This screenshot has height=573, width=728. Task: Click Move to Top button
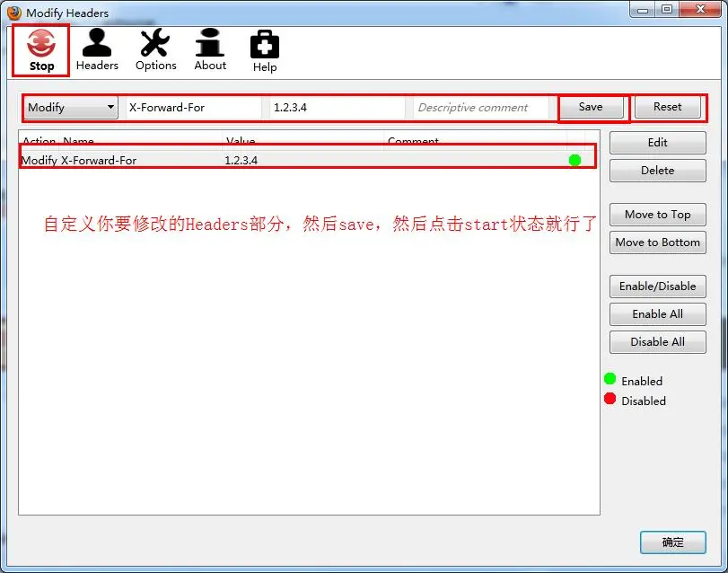pyautogui.click(x=657, y=215)
